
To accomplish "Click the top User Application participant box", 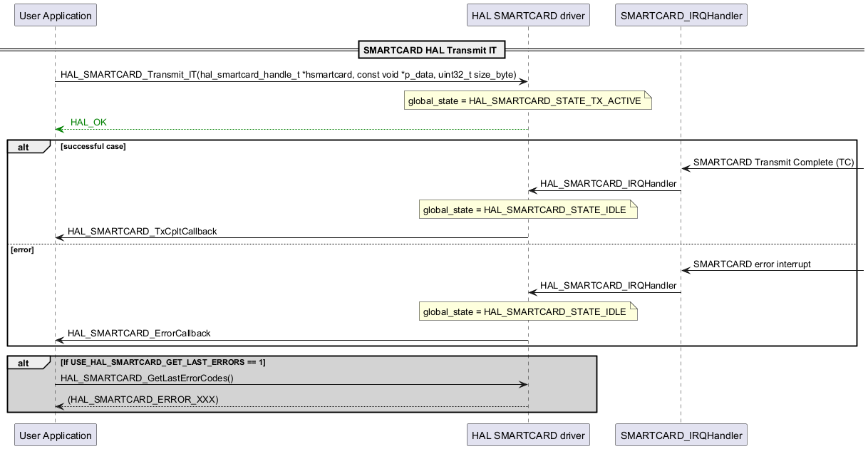I will [x=55, y=15].
